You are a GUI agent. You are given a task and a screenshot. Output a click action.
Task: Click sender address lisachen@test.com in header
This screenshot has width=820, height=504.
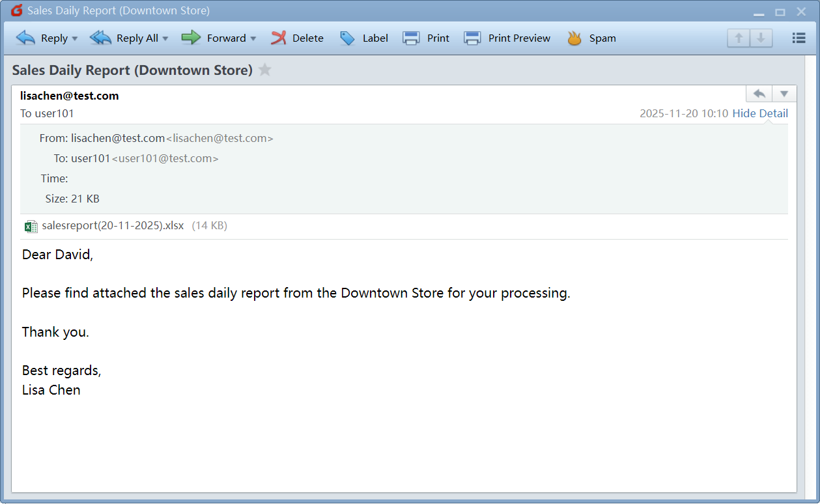tap(69, 96)
